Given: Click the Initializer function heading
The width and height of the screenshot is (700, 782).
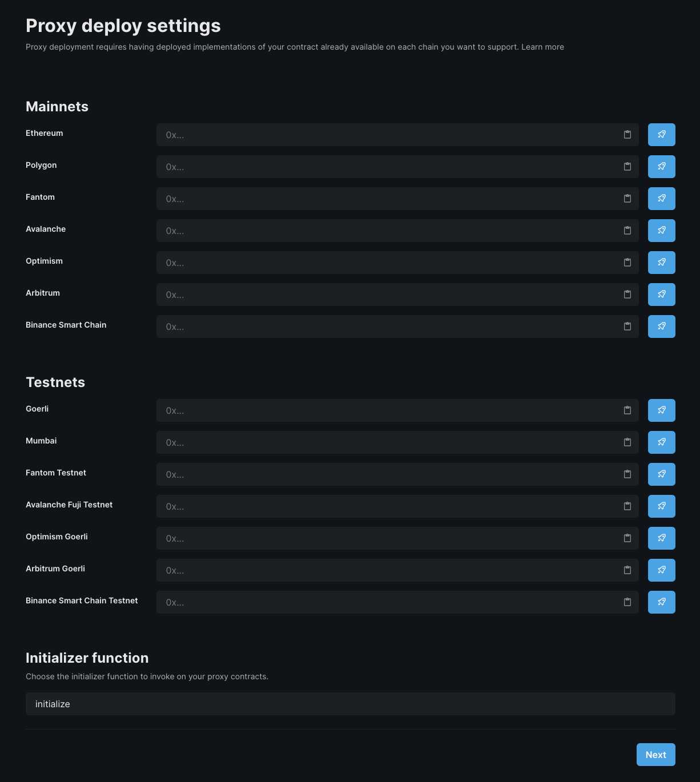Looking at the screenshot, I should click(87, 658).
